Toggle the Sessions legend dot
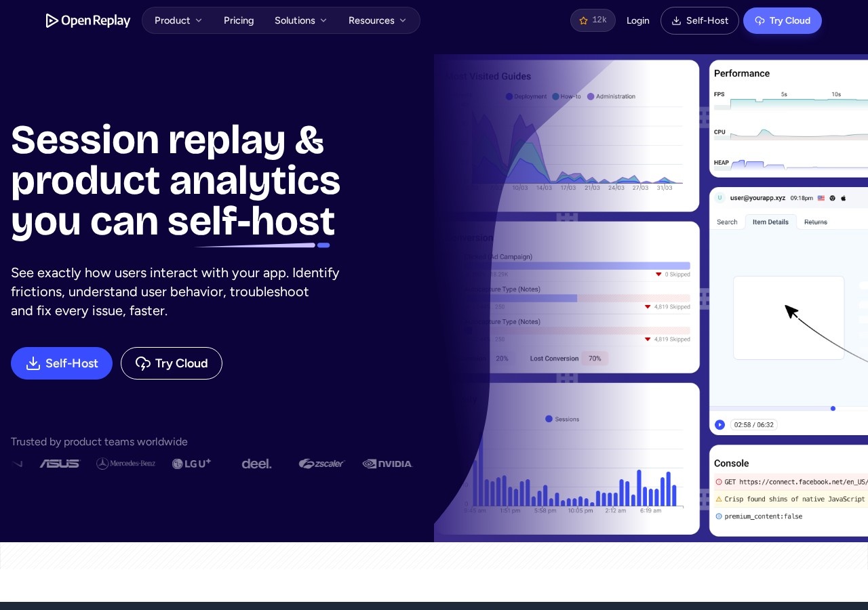The width and height of the screenshot is (868, 610). click(549, 419)
